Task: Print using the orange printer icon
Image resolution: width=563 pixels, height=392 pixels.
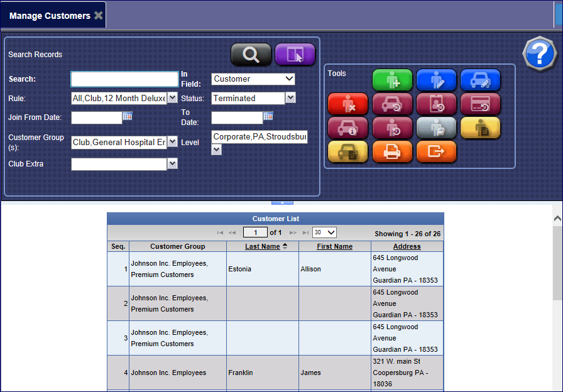Action: [x=392, y=151]
